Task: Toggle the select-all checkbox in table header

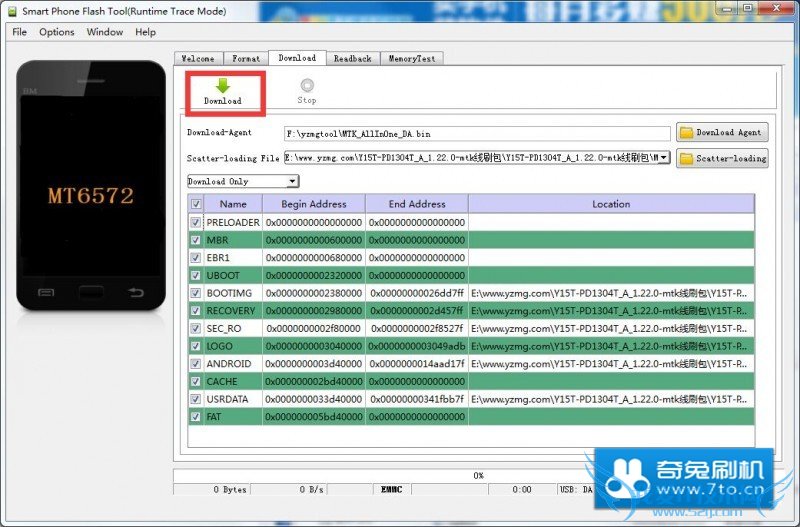Action: pyautogui.click(x=196, y=204)
